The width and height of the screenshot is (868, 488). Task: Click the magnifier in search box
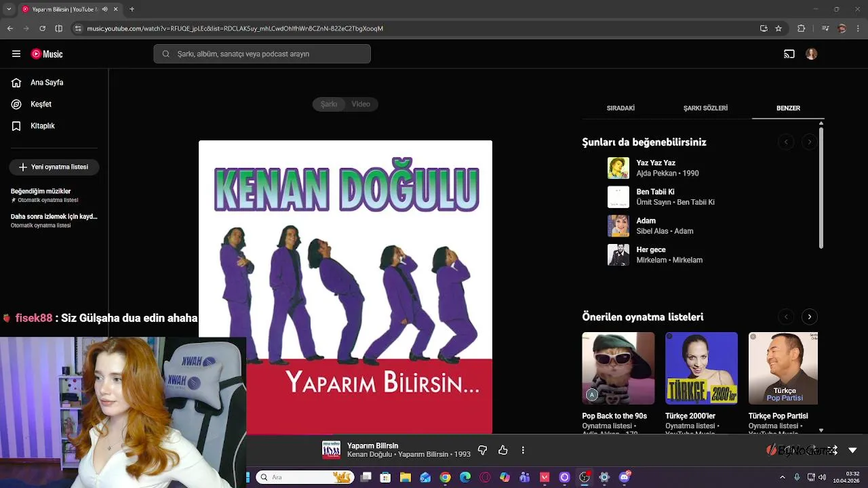[x=166, y=54]
